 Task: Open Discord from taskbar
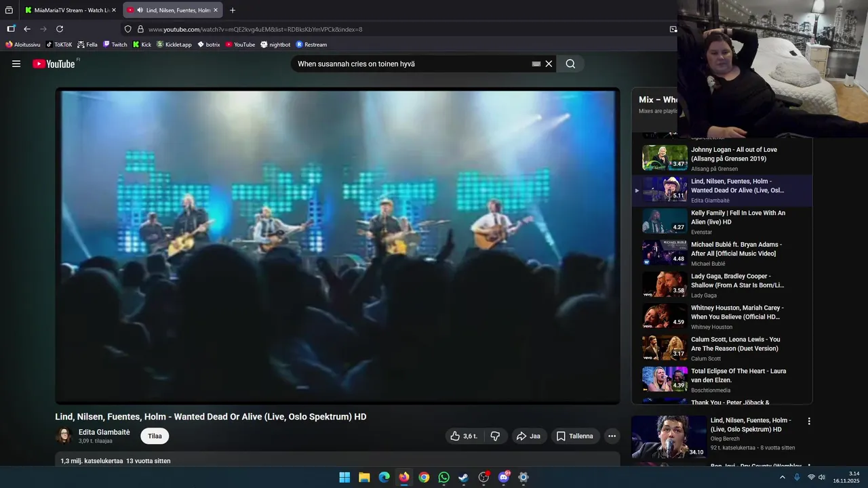tap(503, 477)
